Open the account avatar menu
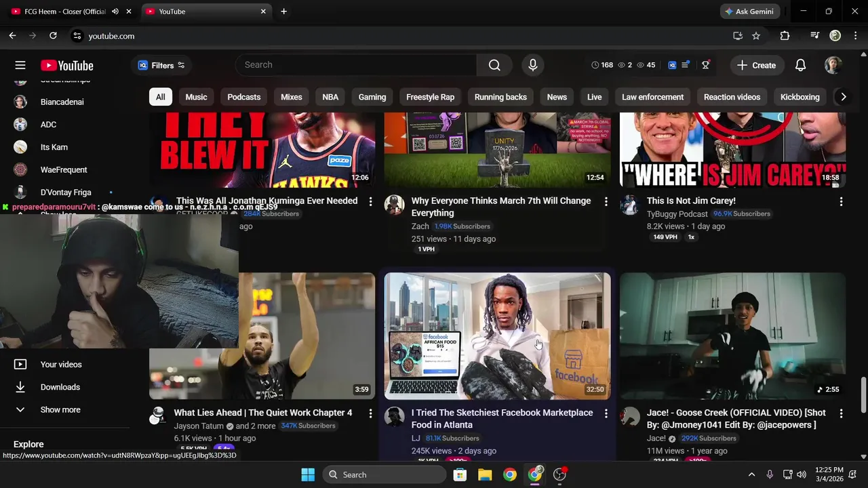 tap(833, 65)
